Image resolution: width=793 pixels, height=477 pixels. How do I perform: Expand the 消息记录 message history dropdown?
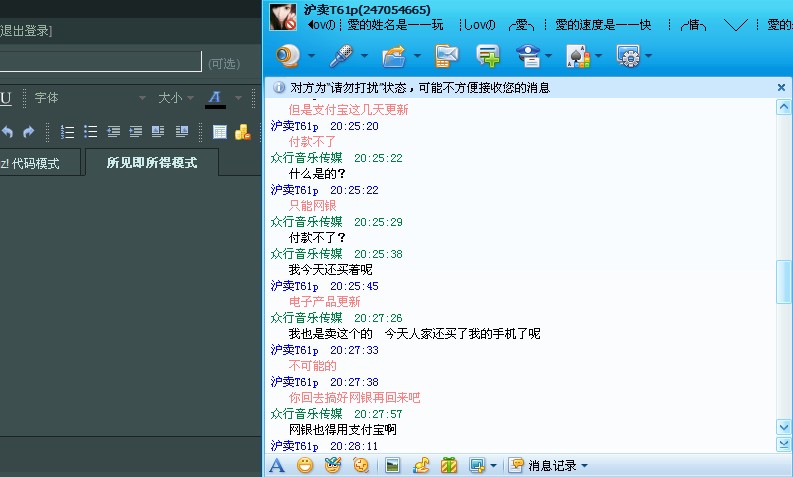(584, 465)
